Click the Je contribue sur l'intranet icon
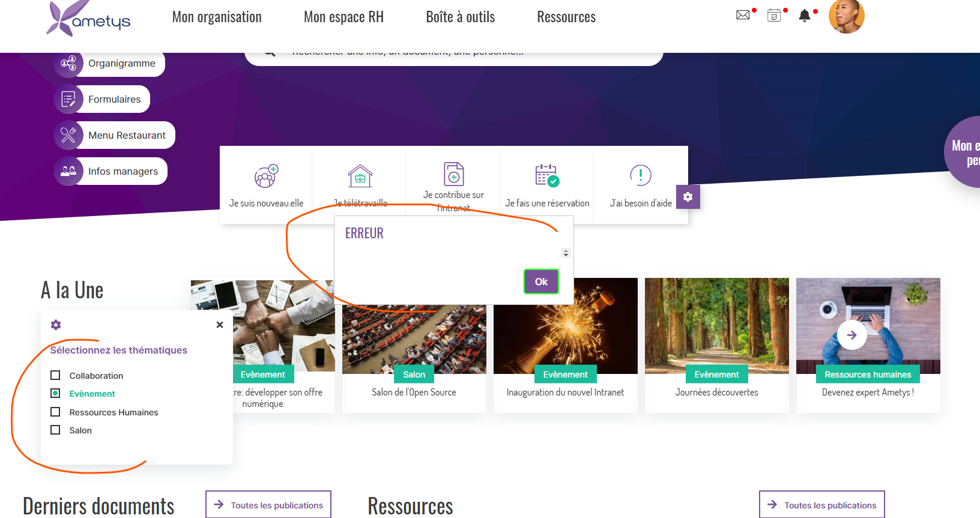Viewport: 980px width, 518px height. coord(454,174)
